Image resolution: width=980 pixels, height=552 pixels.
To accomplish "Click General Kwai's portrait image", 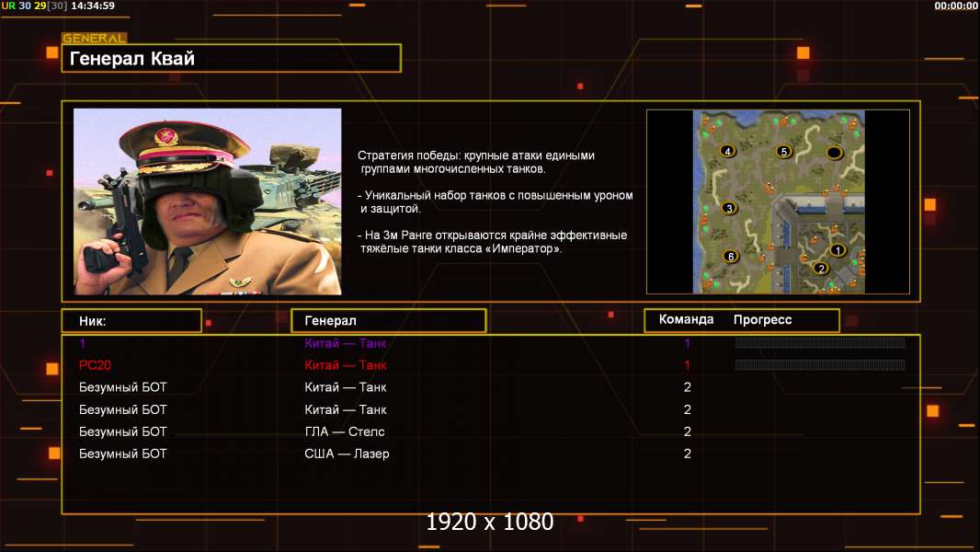I will [x=208, y=201].
